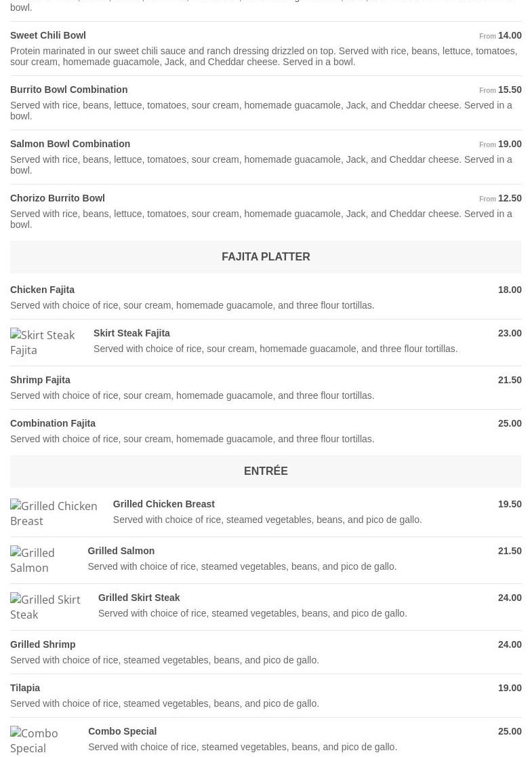Choose the Grilled Shrimp entrée
The height and width of the screenshot is (757, 532).
(43, 644)
